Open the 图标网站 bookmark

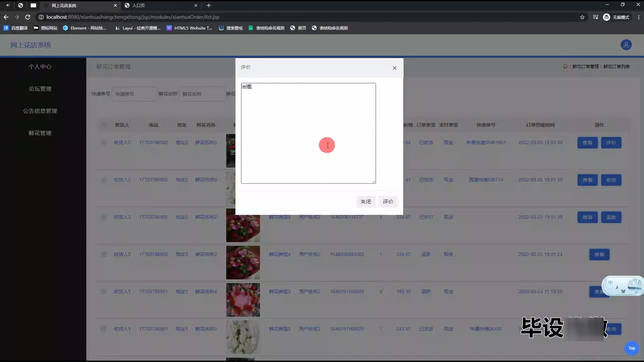[x=45, y=28]
